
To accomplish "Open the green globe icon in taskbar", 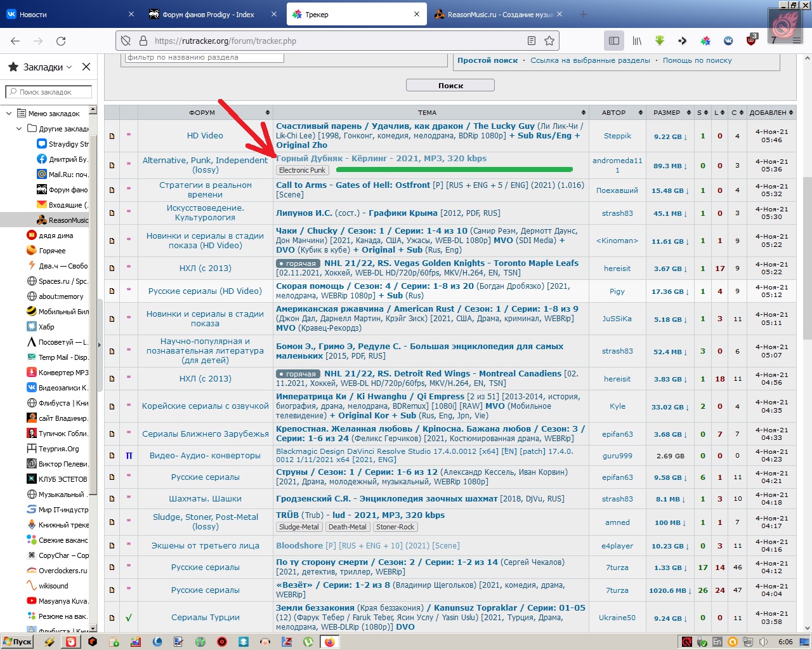I will coord(200,642).
